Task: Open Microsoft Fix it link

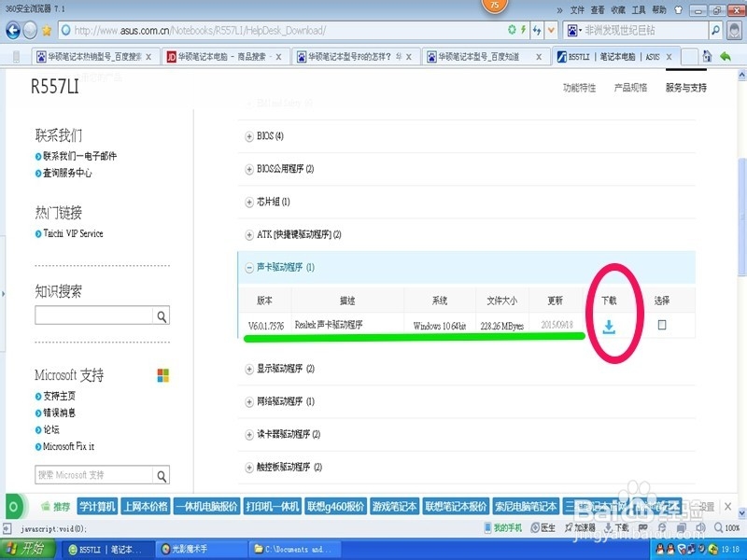Action: (x=68, y=447)
